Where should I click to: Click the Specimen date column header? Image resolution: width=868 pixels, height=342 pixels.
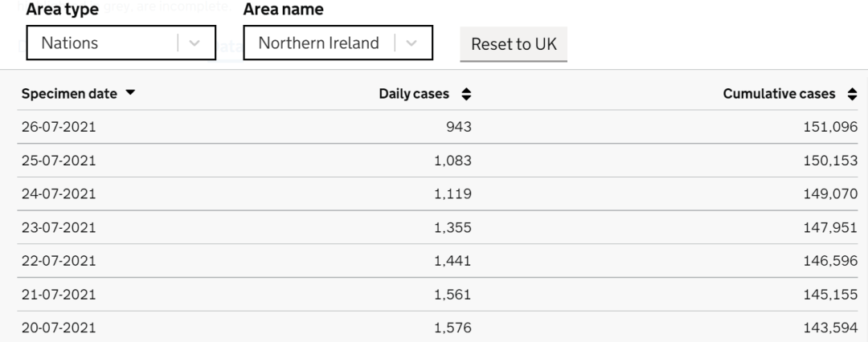(68, 94)
